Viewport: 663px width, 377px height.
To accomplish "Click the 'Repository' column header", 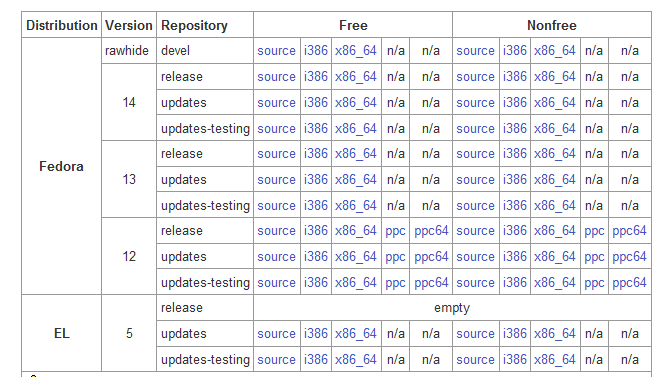I will click(205, 25).
